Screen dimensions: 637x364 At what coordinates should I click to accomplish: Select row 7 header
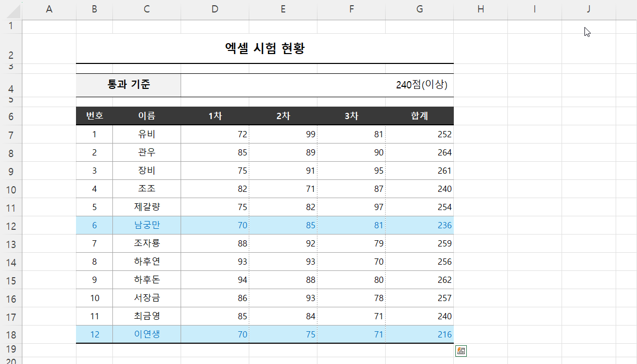(11, 134)
